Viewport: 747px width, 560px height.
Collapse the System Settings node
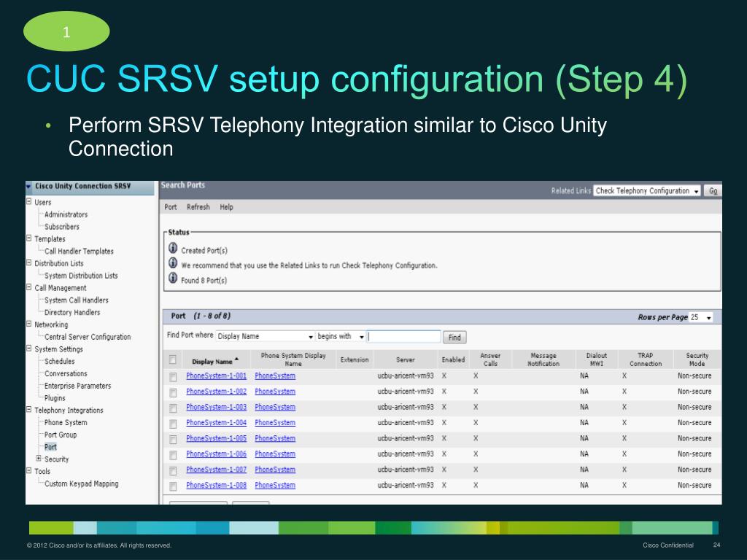(x=28, y=348)
